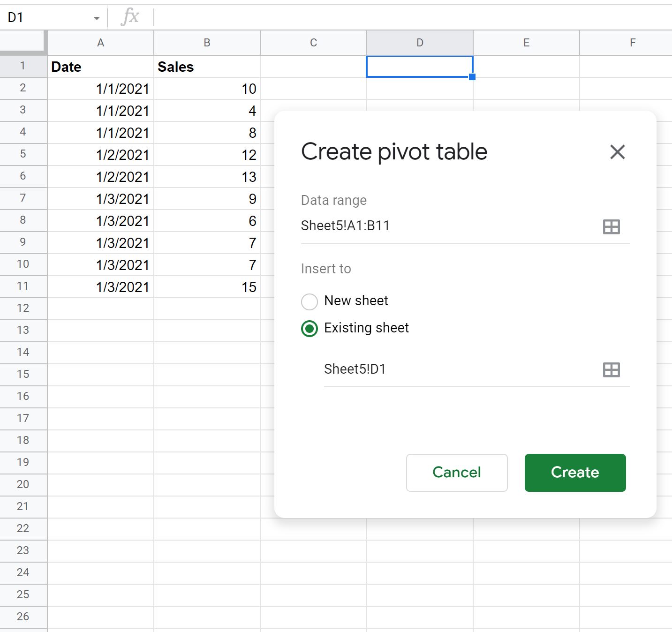The image size is (672, 632).
Task: Select row 5 header
Action: [x=23, y=154]
